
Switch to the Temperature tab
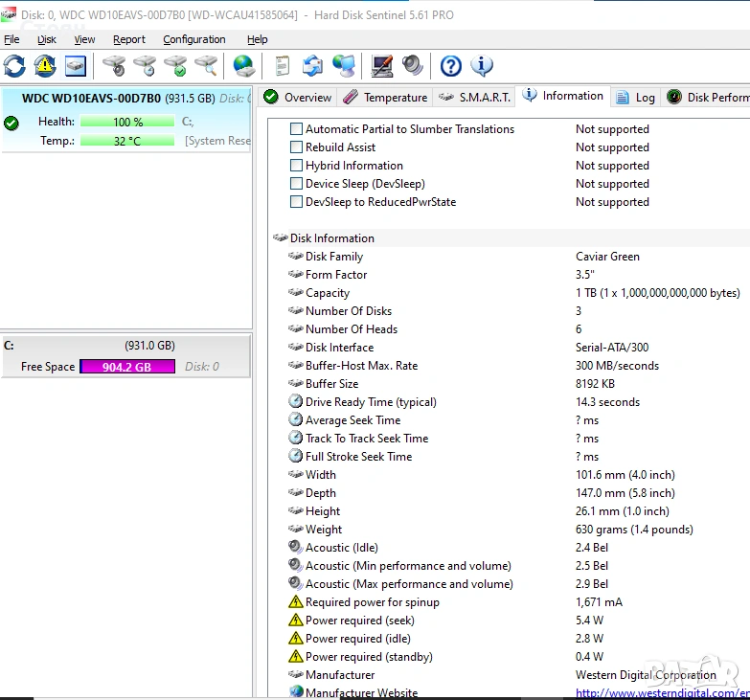[385, 98]
